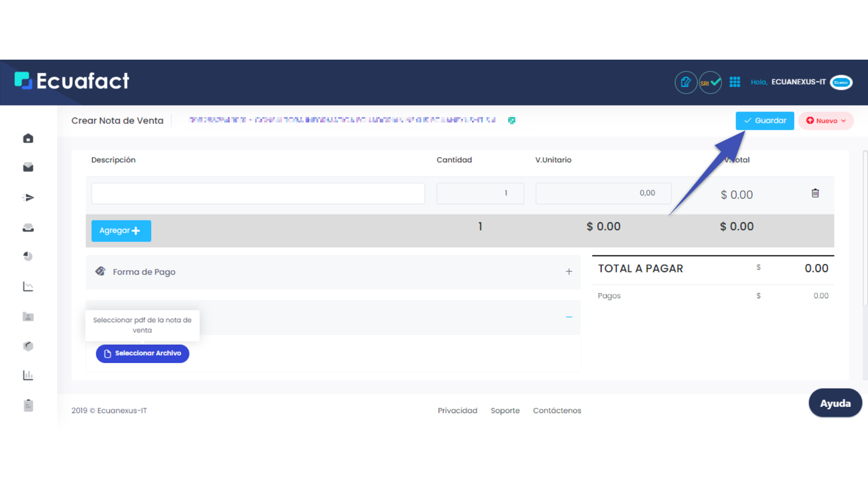Image resolution: width=868 pixels, height=488 pixels.
Task: Expand the Forma de Pago section
Action: pos(569,272)
